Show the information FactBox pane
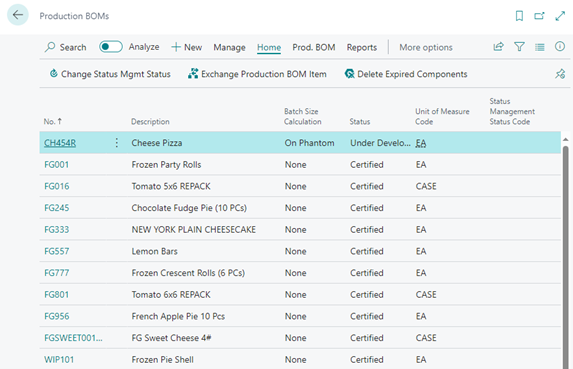The width and height of the screenshot is (573, 369). coord(560,46)
